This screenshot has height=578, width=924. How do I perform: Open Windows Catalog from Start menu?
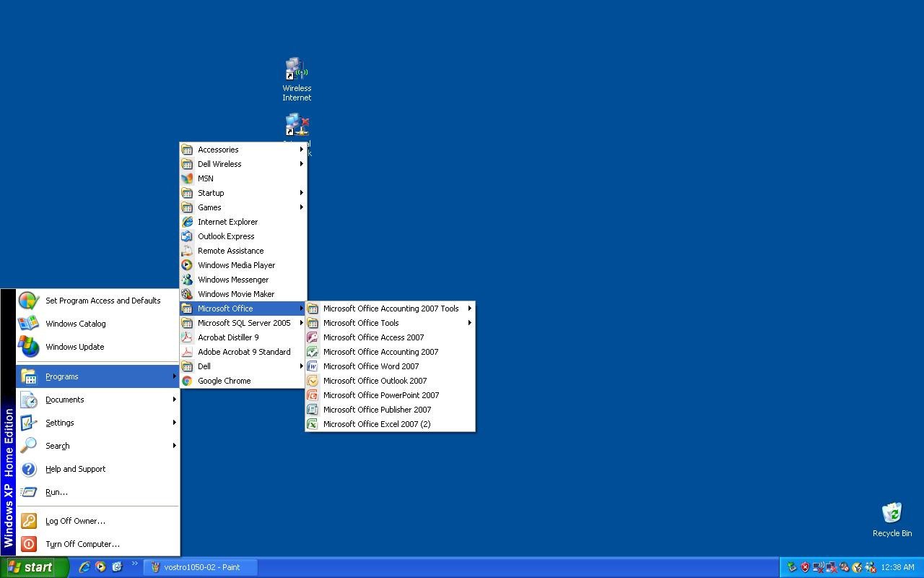pos(97,324)
